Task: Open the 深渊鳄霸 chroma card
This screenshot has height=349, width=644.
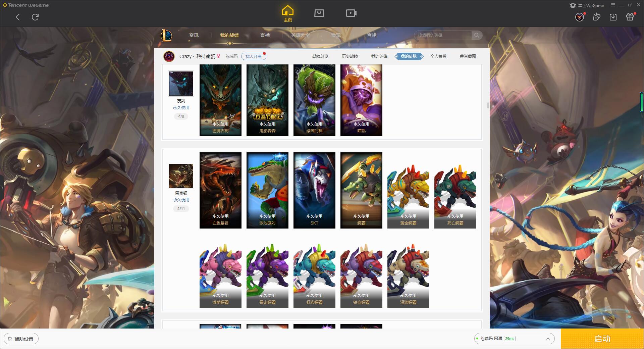Action: [408, 276]
